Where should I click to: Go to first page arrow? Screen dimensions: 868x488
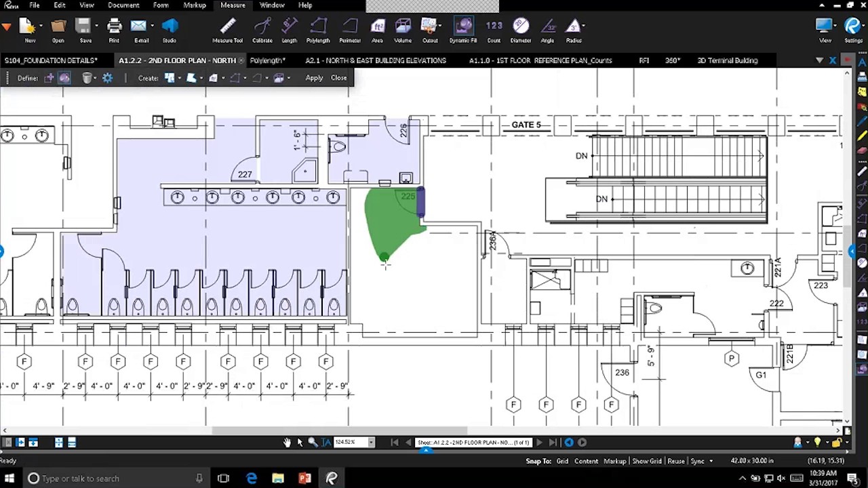(x=395, y=443)
